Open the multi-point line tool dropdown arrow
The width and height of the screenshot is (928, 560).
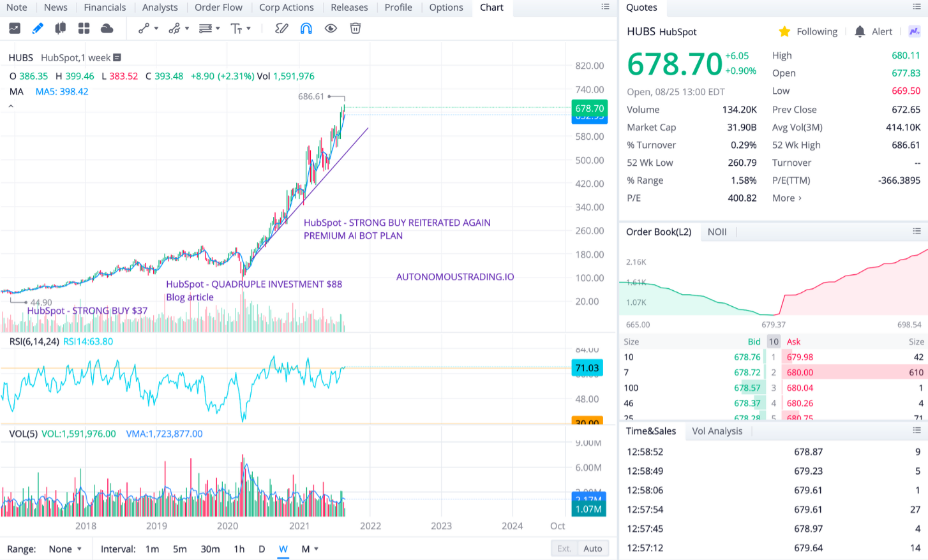click(x=187, y=29)
